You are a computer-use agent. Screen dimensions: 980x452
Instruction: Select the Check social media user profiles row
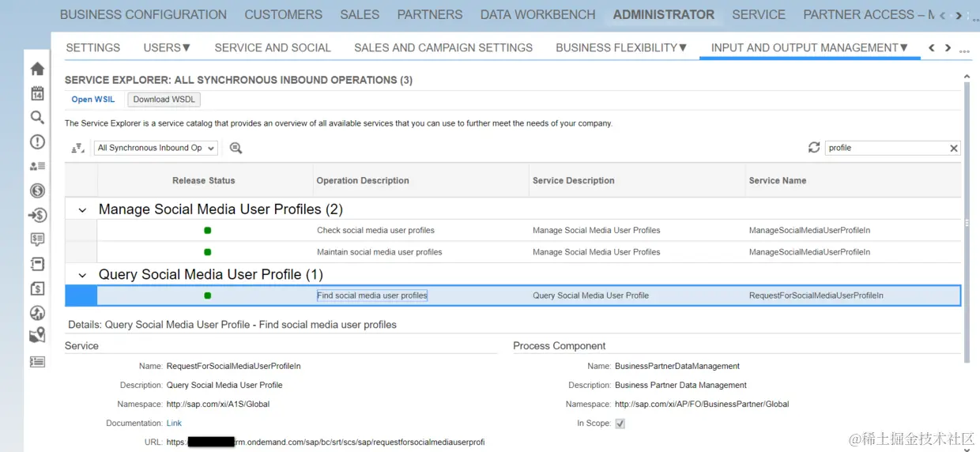pyautogui.click(x=375, y=231)
